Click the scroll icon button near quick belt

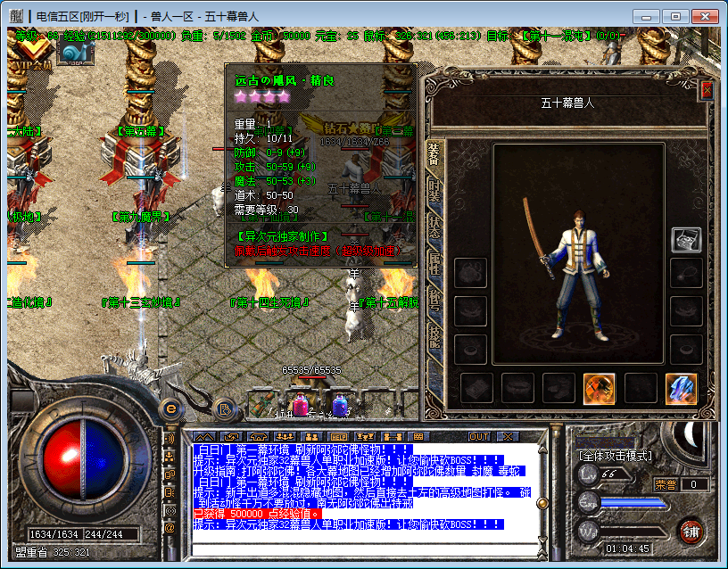[x=225, y=409]
